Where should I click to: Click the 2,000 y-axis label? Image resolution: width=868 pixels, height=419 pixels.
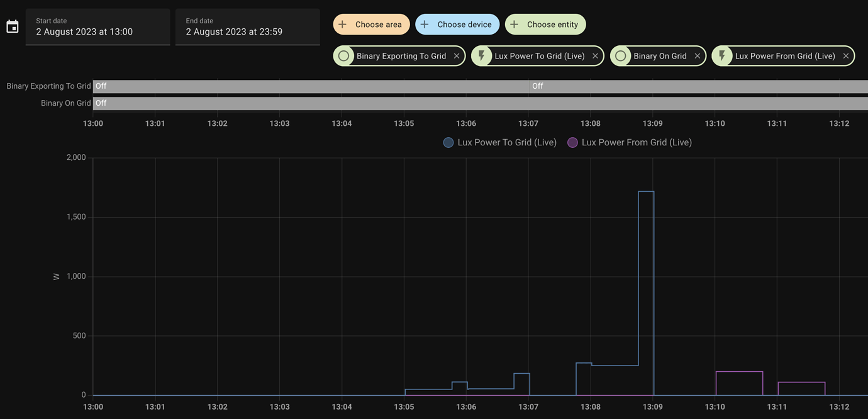pos(76,157)
